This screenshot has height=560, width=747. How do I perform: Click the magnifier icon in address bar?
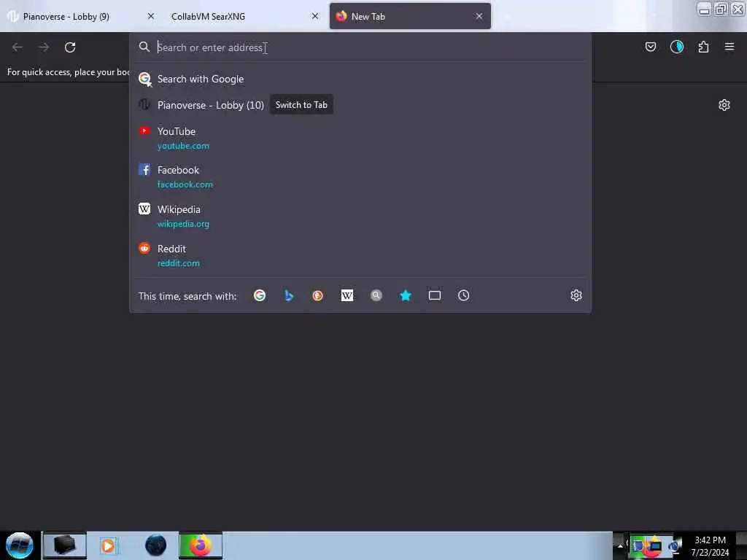[x=144, y=47]
